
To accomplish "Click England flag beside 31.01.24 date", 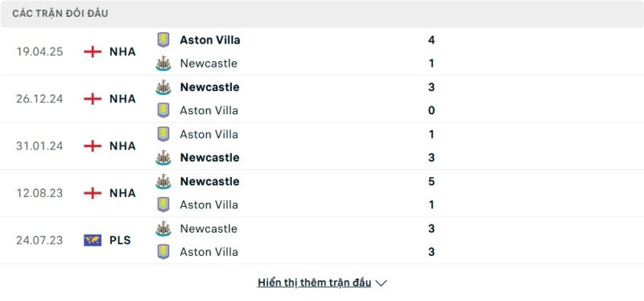I will coord(93,146).
